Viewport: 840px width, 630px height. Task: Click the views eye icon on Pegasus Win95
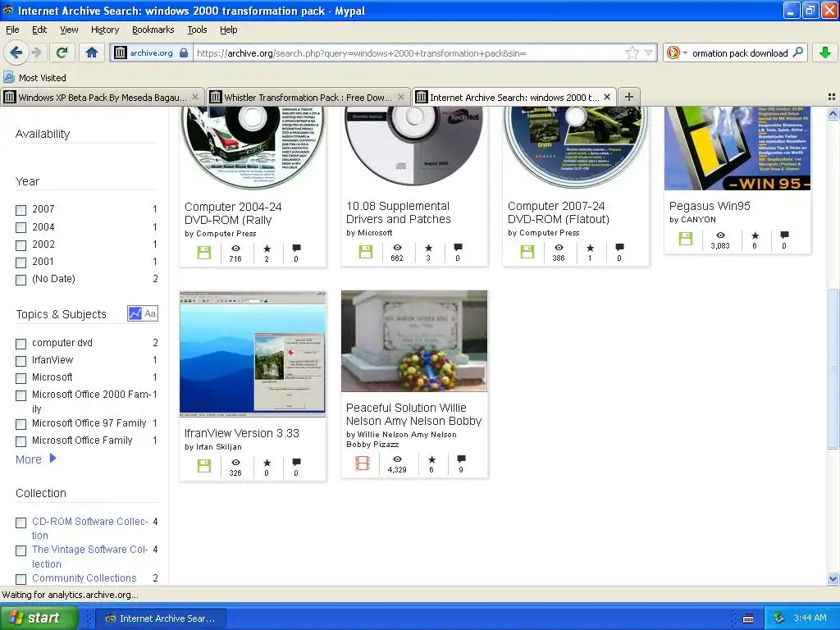click(x=720, y=235)
